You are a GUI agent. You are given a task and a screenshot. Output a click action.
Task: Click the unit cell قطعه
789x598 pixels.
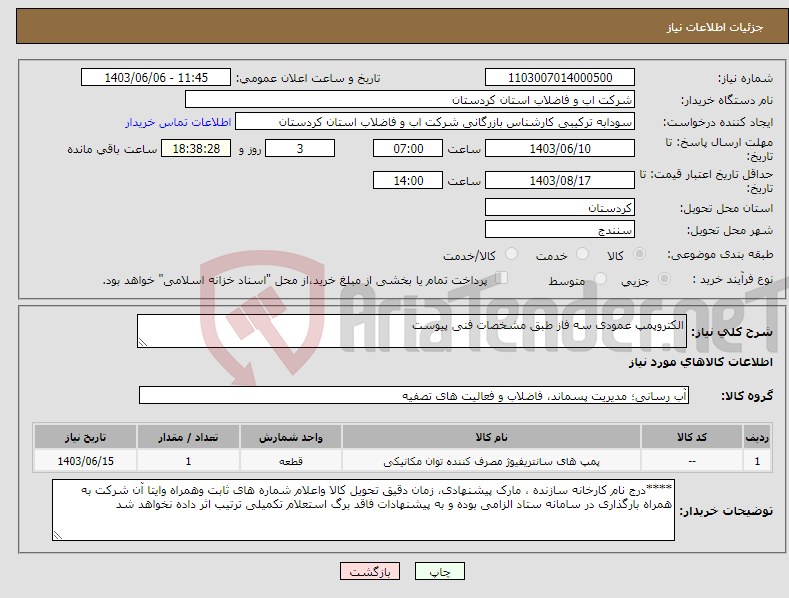291,461
